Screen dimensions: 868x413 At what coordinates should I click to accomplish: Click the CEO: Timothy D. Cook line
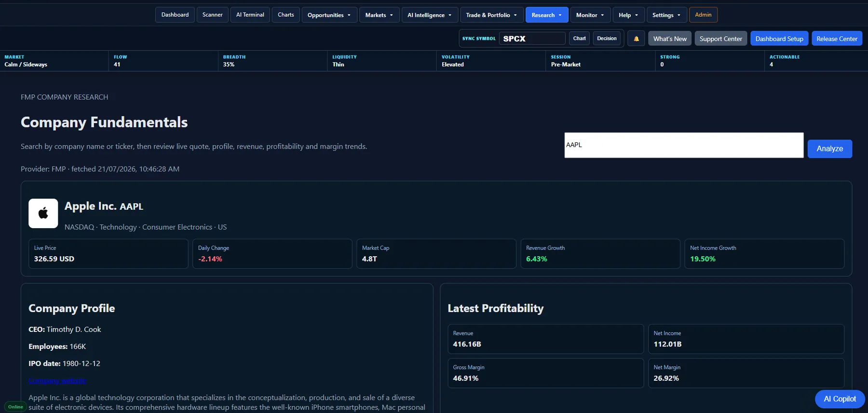tap(65, 330)
